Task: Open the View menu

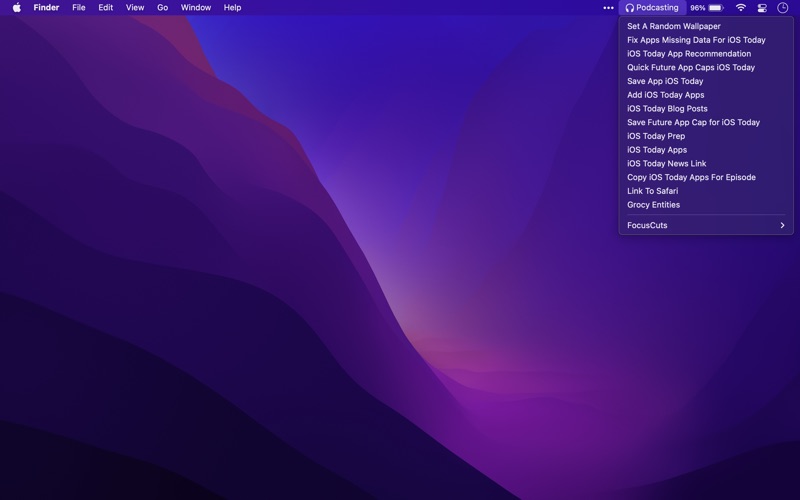Action: click(x=135, y=8)
